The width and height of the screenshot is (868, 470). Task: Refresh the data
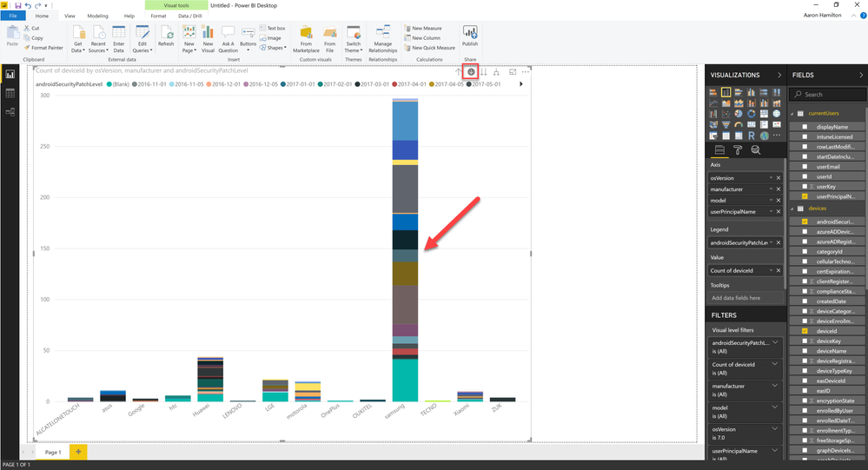166,36
